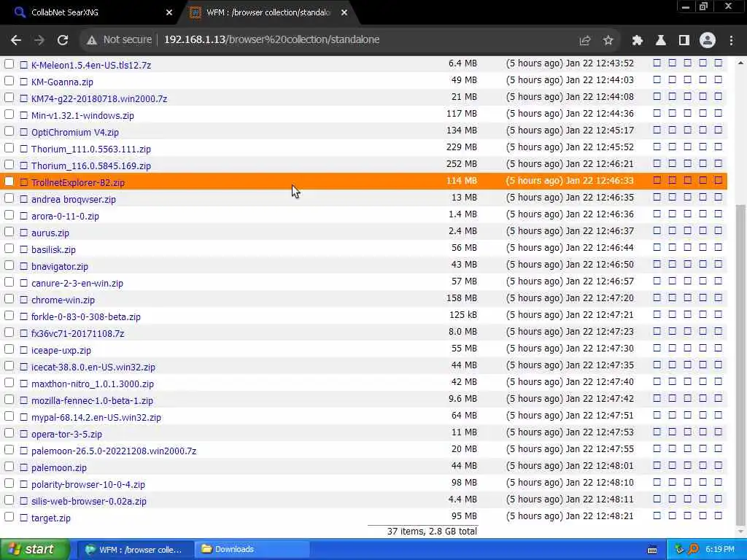The image size is (747, 560).
Task: Download mozilla-fennec-1.0-beta-1.zip
Action: [x=93, y=400]
